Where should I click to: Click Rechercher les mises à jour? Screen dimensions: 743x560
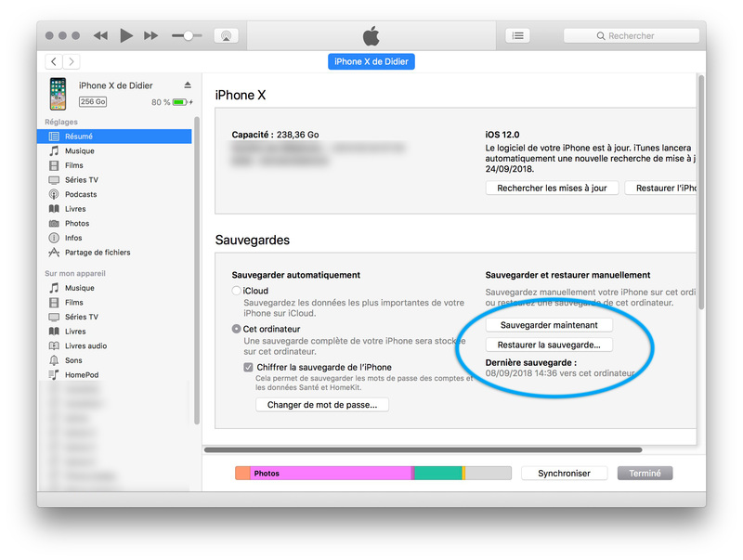(x=552, y=189)
